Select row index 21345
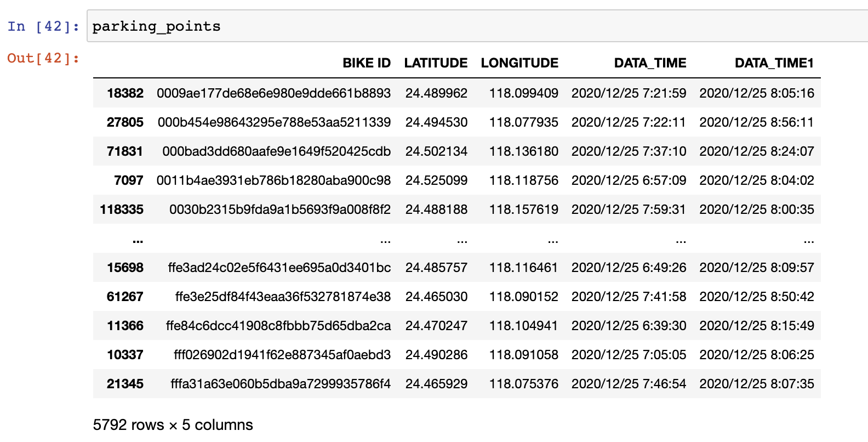Viewport: 868px width, 442px height. (125, 384)
